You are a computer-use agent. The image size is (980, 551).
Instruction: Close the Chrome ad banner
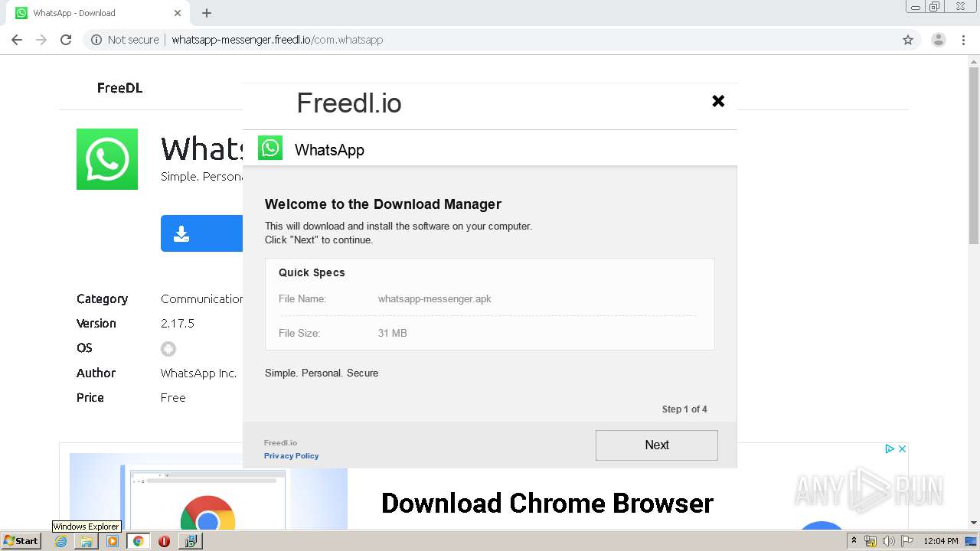pyautogui.click(x=903, y=449)
